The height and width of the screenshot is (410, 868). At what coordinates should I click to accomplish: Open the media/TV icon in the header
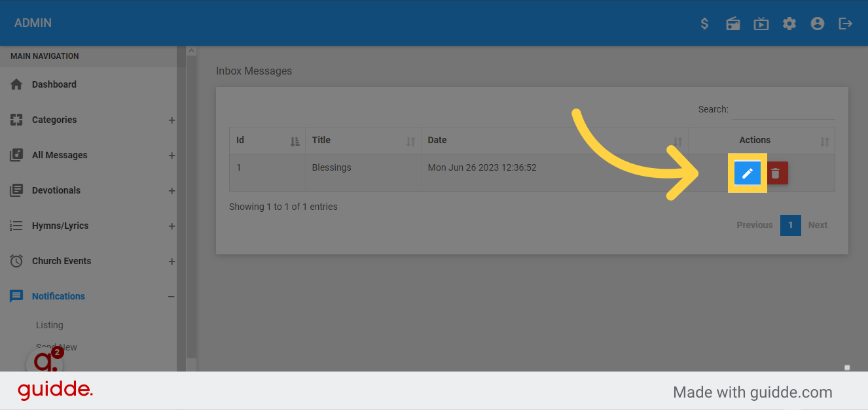click(761, 23)
